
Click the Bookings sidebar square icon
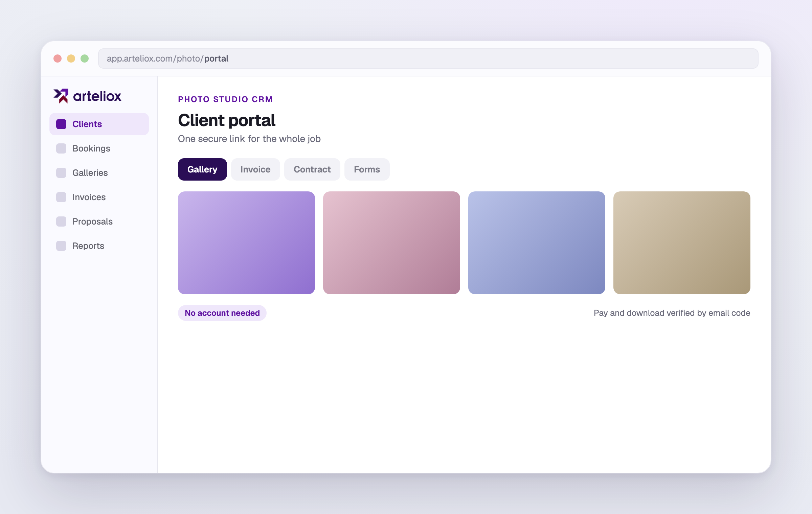pos(61,148)
